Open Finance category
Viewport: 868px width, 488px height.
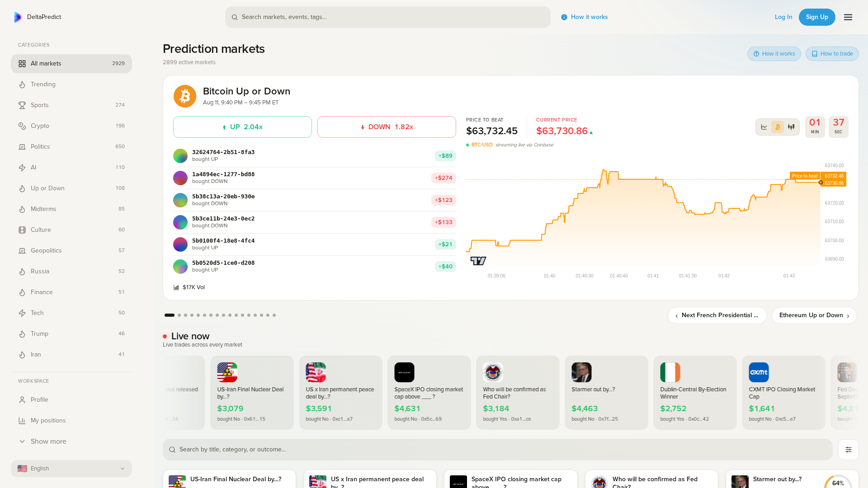[x=71, y=292]
